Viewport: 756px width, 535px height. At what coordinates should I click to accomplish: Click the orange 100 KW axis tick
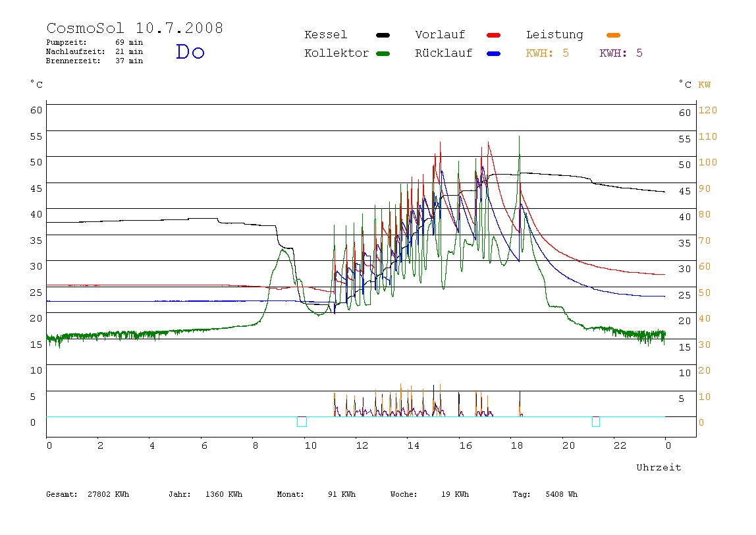point(708,162)
